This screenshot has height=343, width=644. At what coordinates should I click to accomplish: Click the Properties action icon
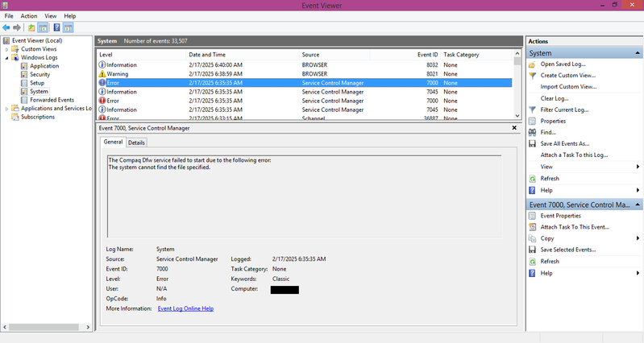pos(532,121)
